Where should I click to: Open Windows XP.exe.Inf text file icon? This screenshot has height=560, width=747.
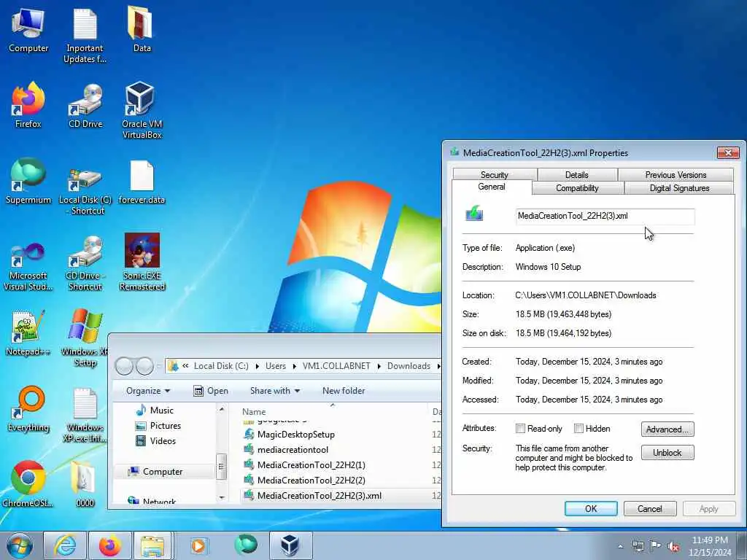(85, 414)
